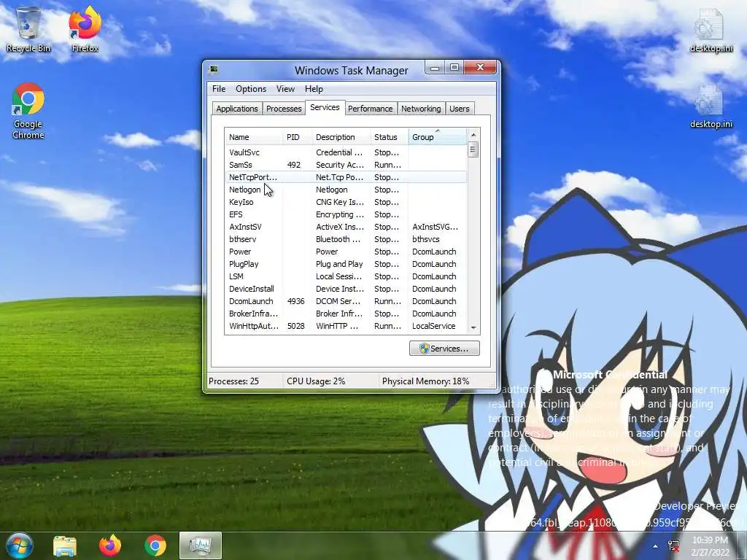Sort services by Group column

pyautogui.click(x=438, y=137)
